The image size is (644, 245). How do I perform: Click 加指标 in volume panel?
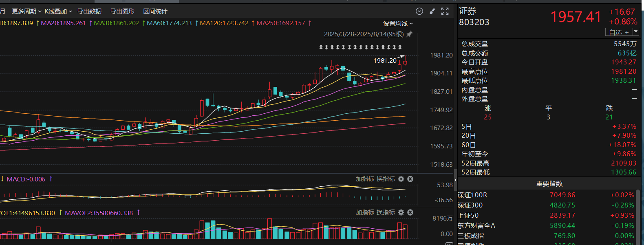(x=365, y=212)
